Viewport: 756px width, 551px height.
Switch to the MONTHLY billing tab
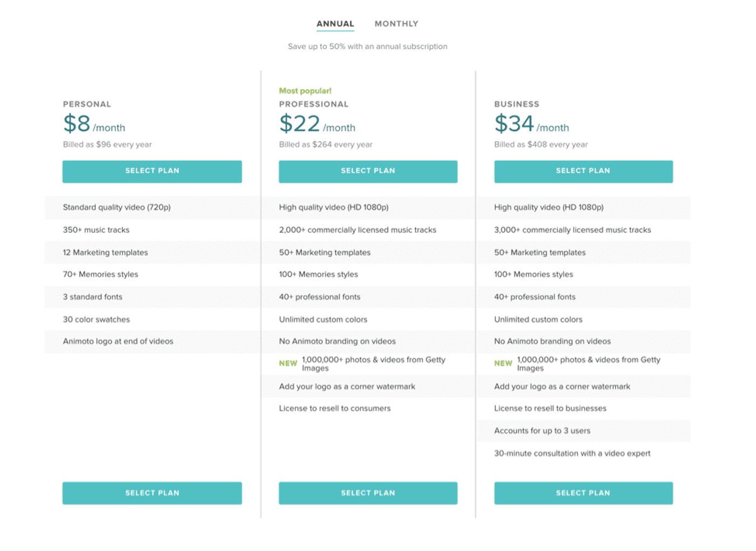click(x=396, y=24)
